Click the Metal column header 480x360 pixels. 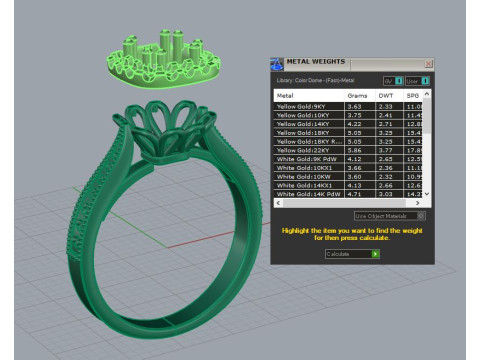pyautogui.click(x=309, y=96)
